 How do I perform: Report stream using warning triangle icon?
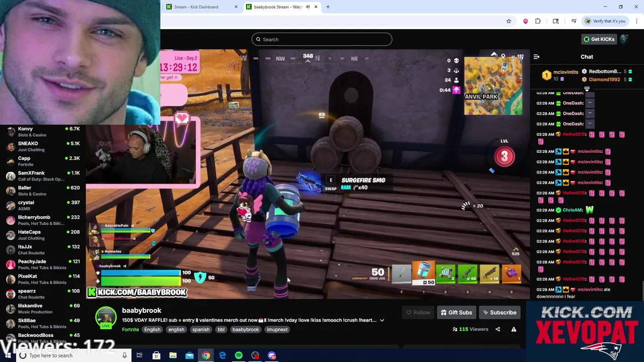point(514,329)
